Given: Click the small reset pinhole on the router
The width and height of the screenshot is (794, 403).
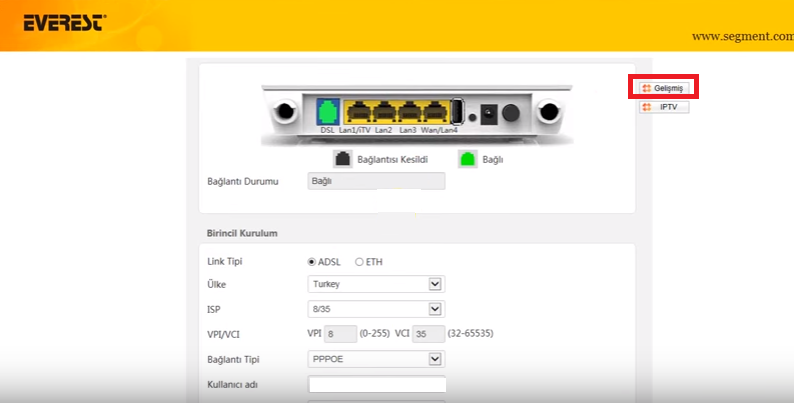Looking at the screenshot, I should tap(472, 117).
